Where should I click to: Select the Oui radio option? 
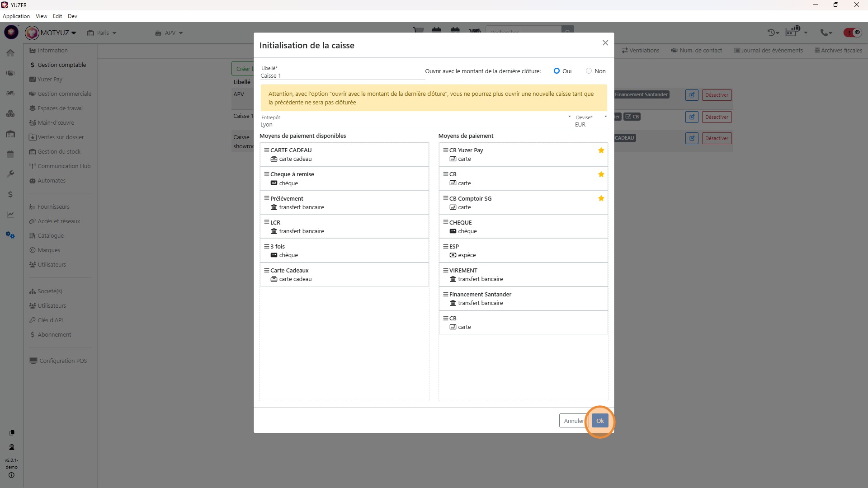[x=557, y=71]
